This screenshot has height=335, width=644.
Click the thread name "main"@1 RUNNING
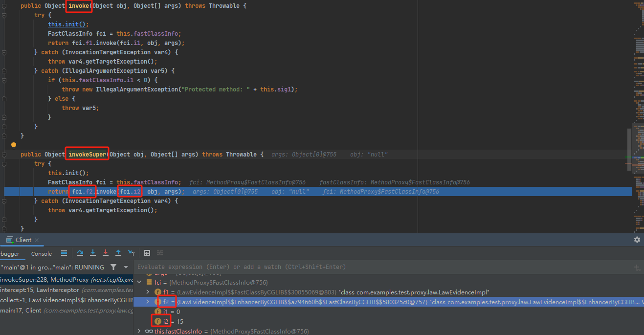pos(53,267)
